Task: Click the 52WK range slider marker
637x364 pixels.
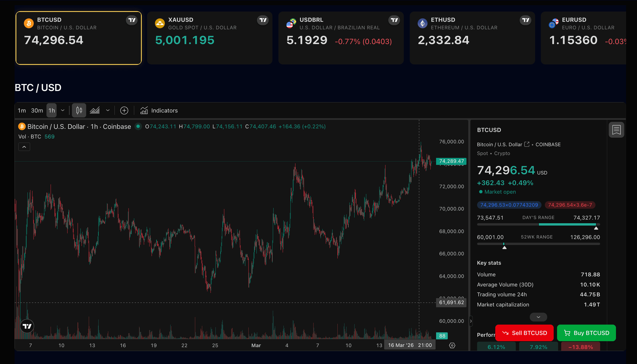Action: click(504, 247)
